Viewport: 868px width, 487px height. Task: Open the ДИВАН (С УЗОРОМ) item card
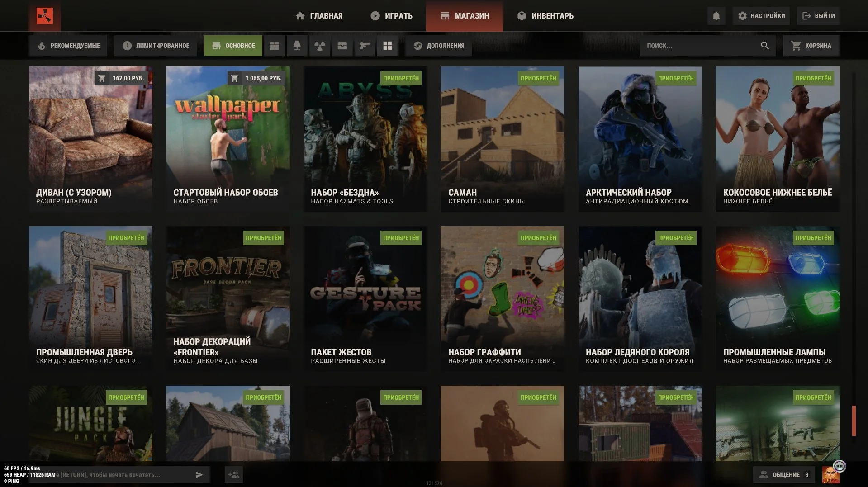pyautogui.click(x=90, y=139)
